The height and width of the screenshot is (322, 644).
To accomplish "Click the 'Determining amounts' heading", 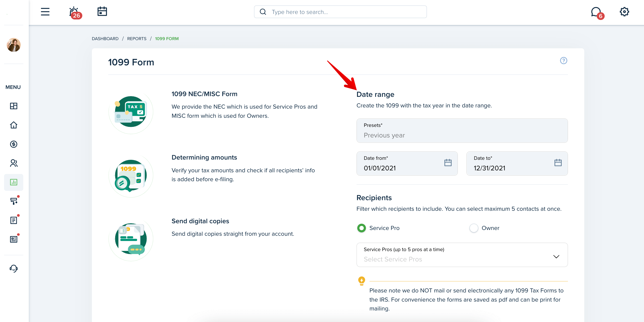I will [204, 157].
